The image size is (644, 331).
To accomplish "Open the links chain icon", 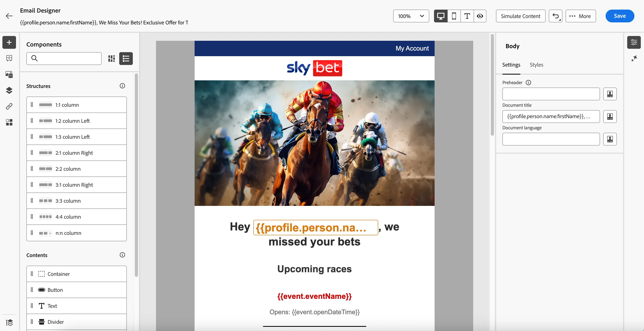I will pos(9,106).
